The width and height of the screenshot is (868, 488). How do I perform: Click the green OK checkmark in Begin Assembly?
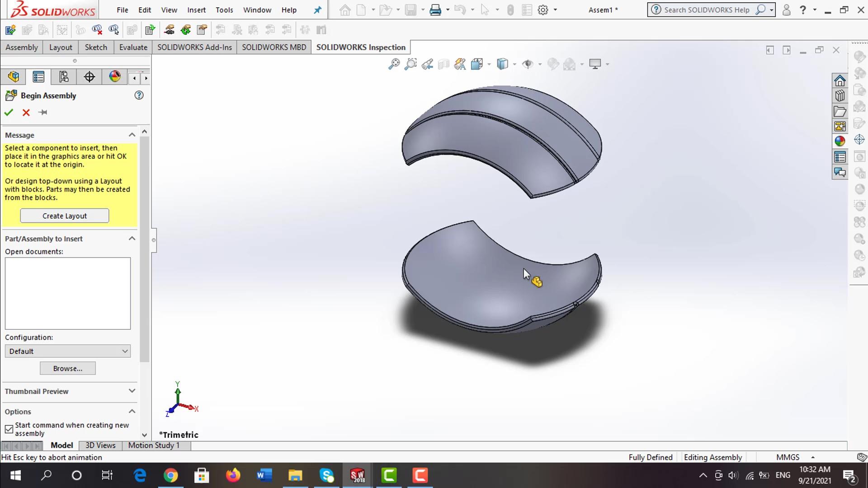pyautogui.click(x=9, y=113)
